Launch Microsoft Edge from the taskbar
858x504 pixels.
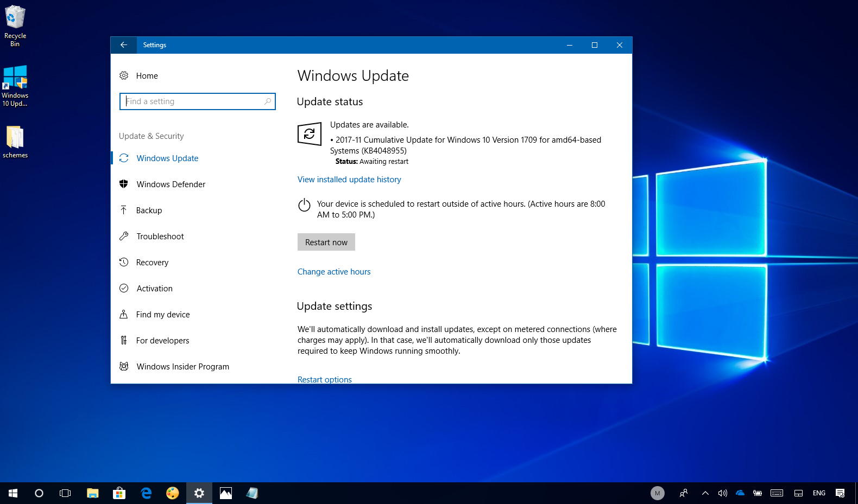coord(146,493)
